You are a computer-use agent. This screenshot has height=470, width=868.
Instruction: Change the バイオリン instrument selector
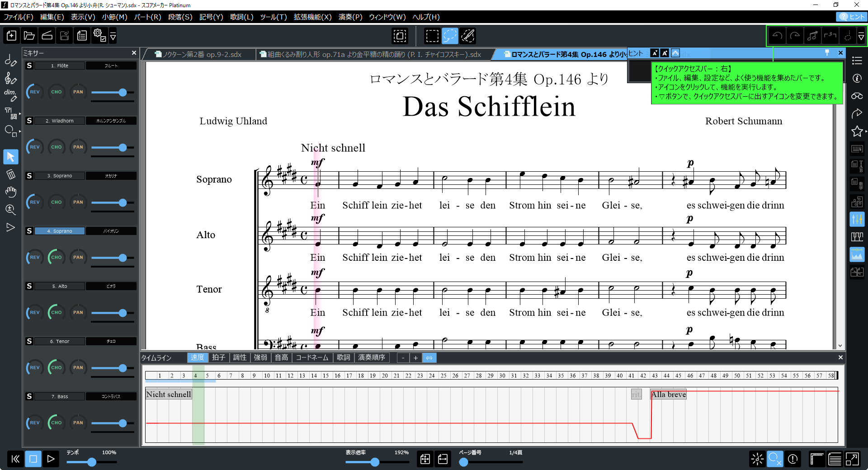(111, 231)
